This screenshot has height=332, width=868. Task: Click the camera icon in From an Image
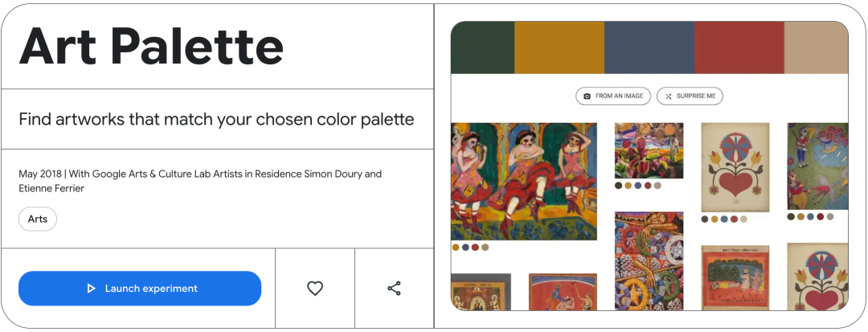click(588, 96)
